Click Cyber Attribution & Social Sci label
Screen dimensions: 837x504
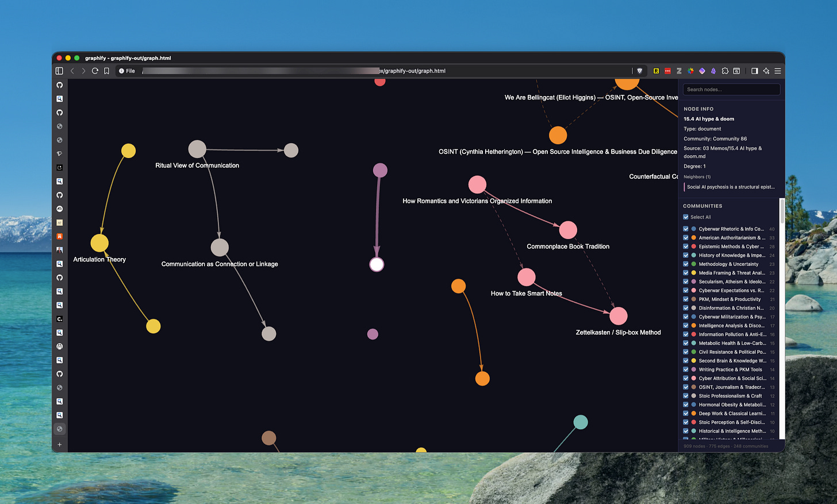(732, 378)
